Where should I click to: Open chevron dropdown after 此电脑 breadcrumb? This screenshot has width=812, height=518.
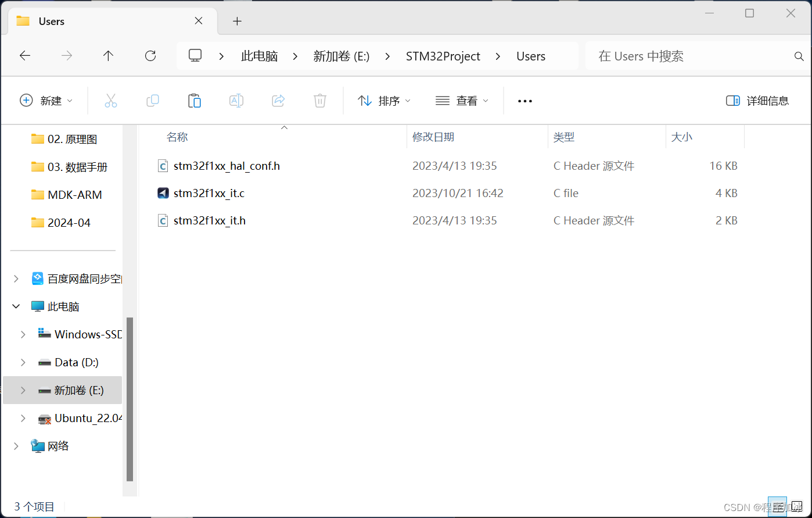pyautogui.click(x=295, y=56)
